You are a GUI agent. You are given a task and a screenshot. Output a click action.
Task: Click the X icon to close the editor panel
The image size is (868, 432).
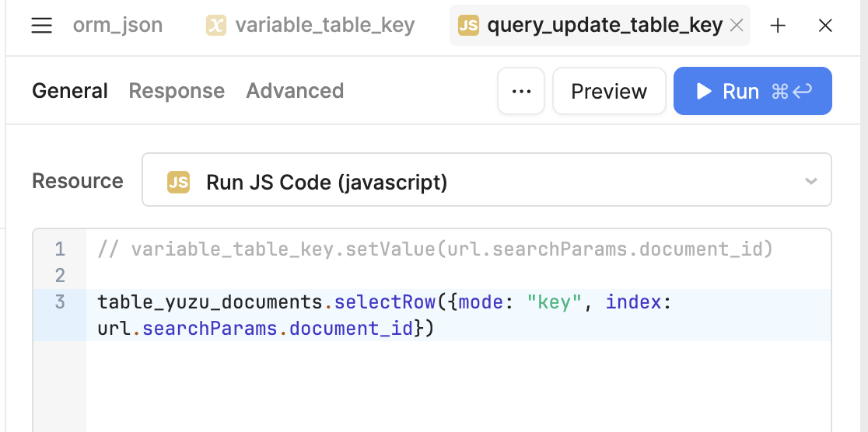(x=826, y=26)
